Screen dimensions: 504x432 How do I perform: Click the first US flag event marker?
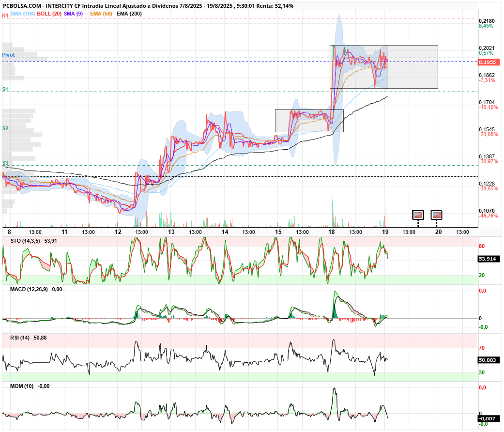[x=418, y=215]
